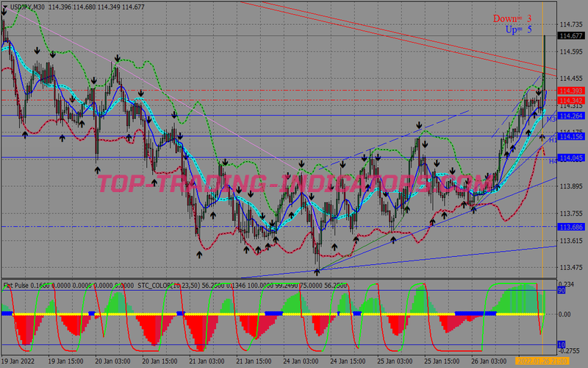Click the blue level tag 10 in indicator window
Image resolution: width=588 pixels, height=368 pixels.
point(562,344)
